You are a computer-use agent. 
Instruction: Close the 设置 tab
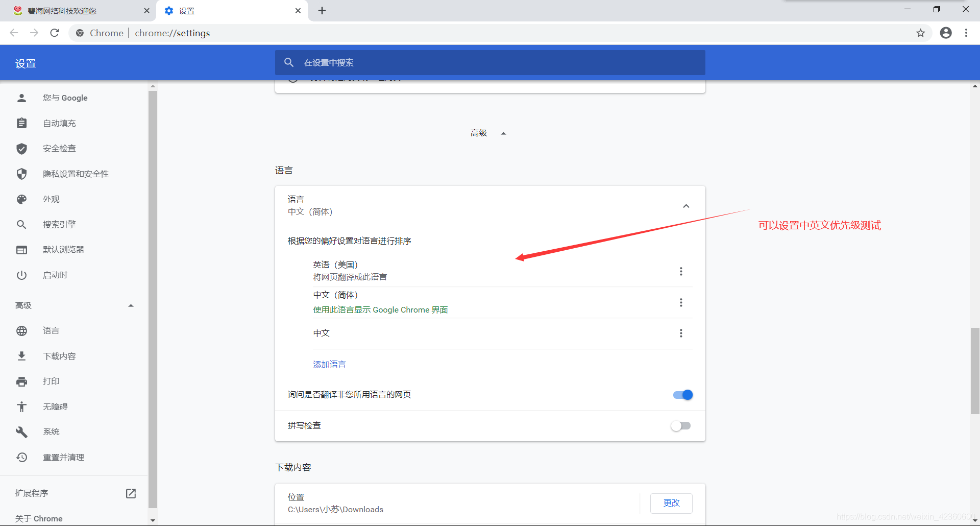click(x=298, y=11)
